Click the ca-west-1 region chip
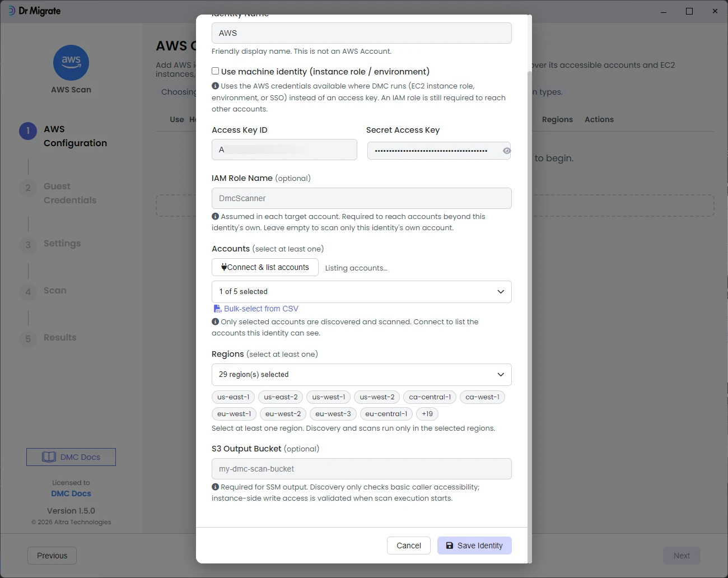Viewport: 728px width, 578px height. point(483,397)
